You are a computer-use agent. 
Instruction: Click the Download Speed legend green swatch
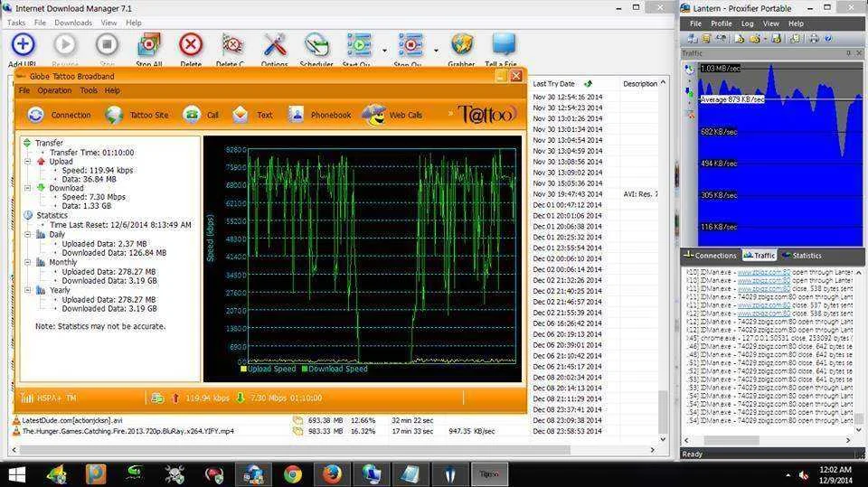(x=305, y=369)
